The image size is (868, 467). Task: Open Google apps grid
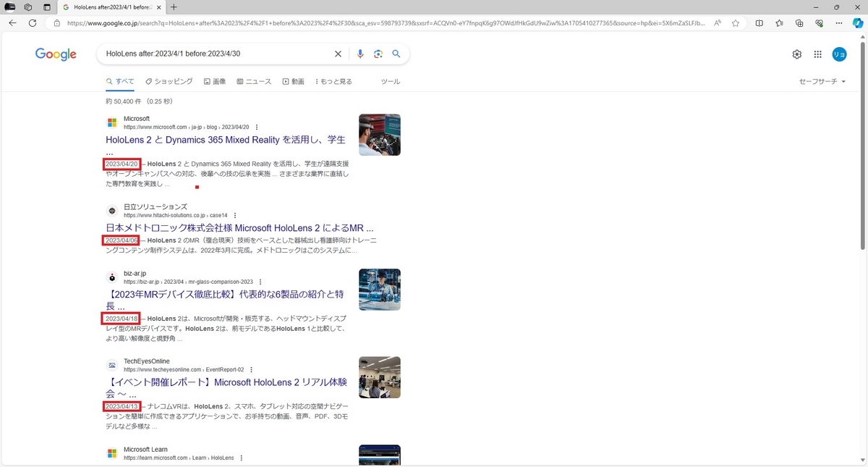click(x=818, y=54)
